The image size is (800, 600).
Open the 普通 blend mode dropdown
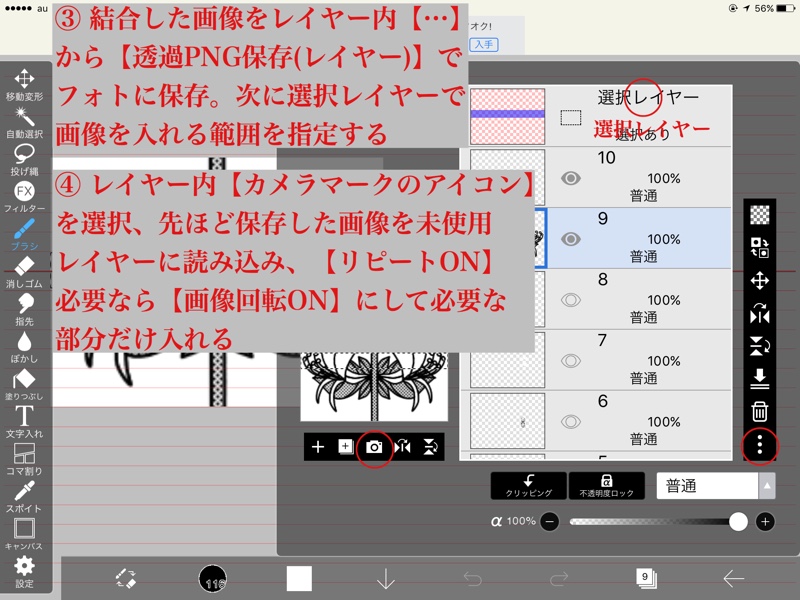pyautogui.click(x=716, y=486)
